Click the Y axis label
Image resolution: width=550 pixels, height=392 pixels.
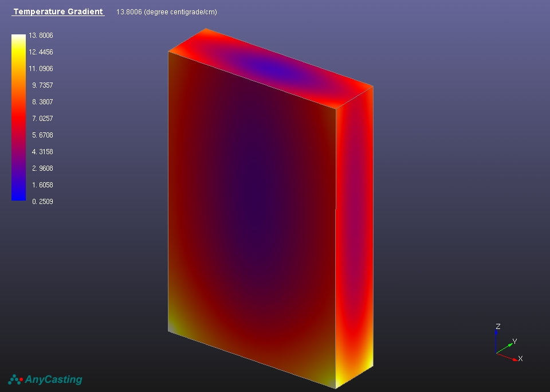click(x=514, y=341)
